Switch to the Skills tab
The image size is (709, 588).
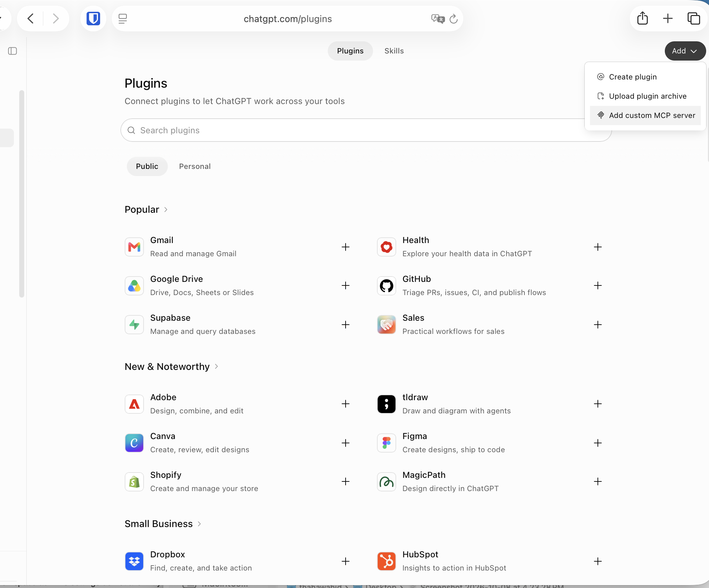coord(394,51)
